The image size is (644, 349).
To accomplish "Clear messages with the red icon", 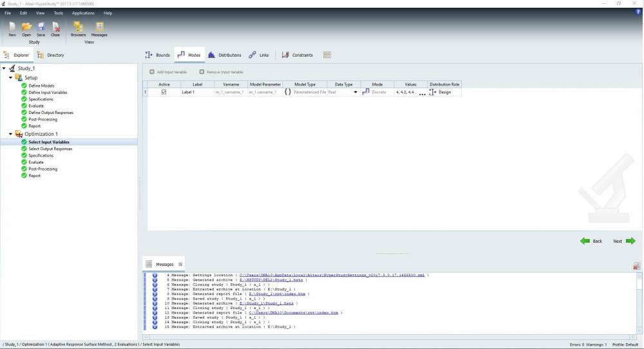I will tap(637, 267).
